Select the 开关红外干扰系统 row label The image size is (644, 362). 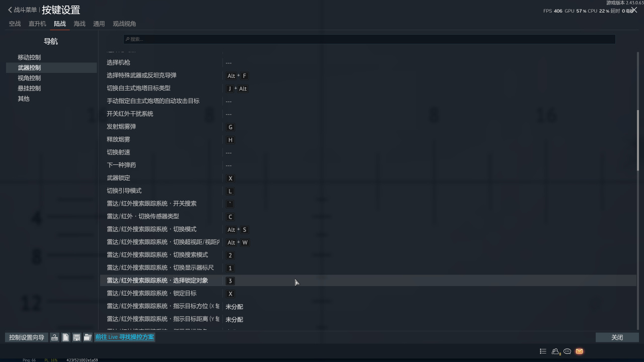(130, 114)
